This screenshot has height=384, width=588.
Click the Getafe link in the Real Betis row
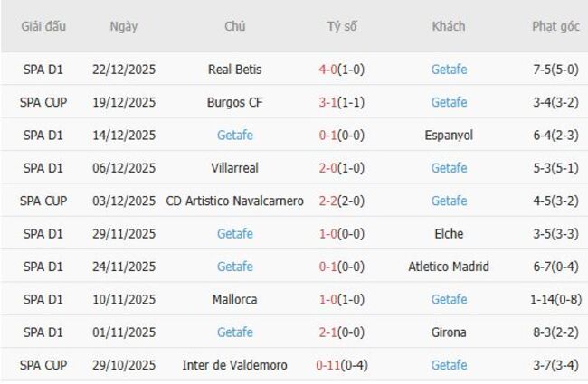click(449, 70)
